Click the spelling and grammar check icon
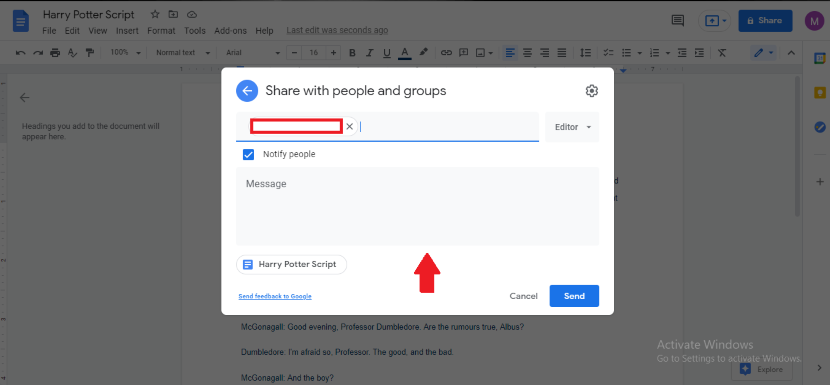Screen dimensions: 830x385 tap(73, 52)
